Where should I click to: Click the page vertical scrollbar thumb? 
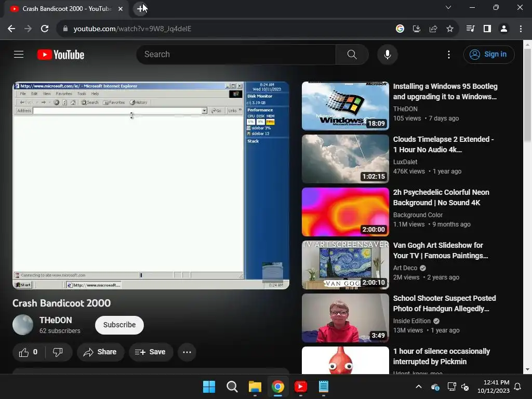click(528, 95)
